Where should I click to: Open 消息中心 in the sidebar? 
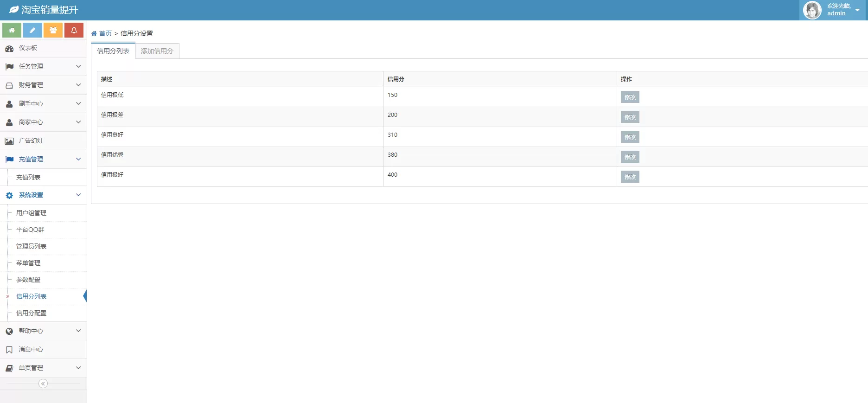[31, 350]
